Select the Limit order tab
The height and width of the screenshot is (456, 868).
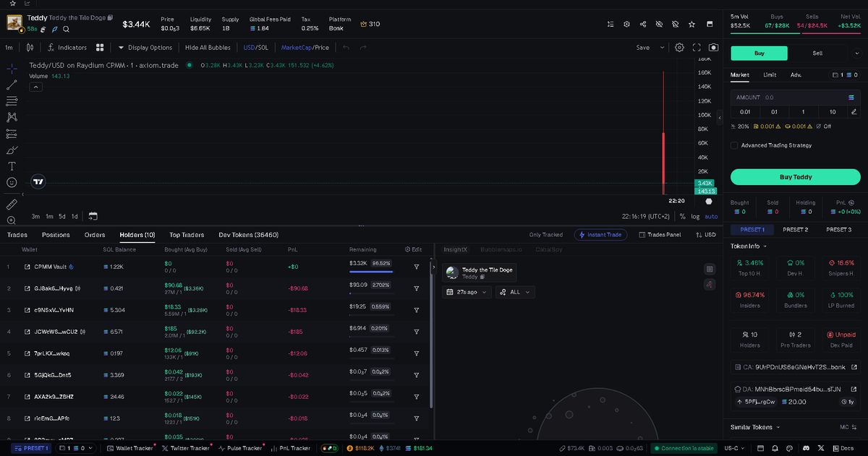(770, 74)
